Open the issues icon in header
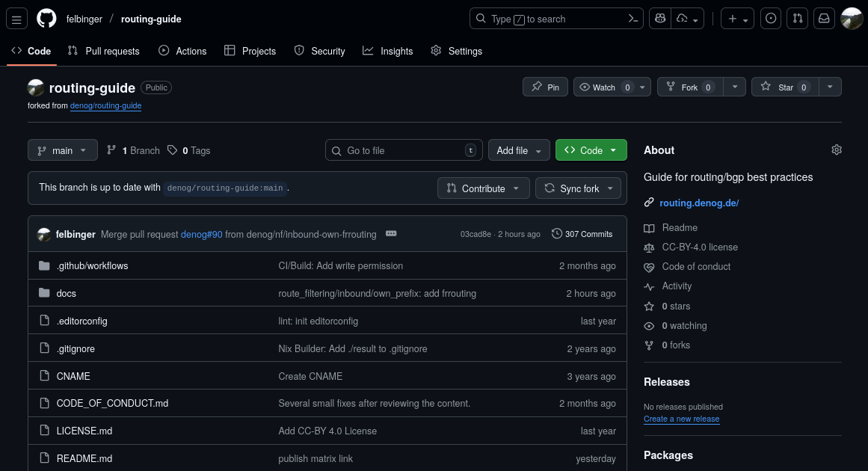The height and width of the screenshot is (471, 868). pyautogui.click(x=772, y=19)
